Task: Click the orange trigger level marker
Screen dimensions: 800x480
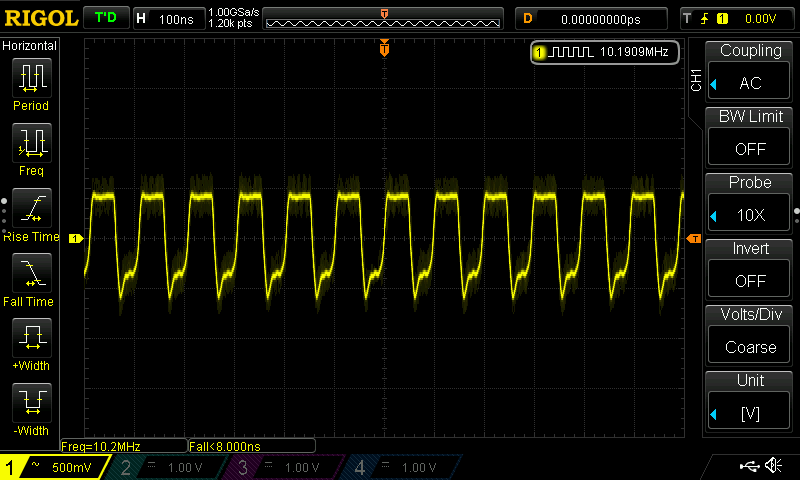Action: point(693,238)
